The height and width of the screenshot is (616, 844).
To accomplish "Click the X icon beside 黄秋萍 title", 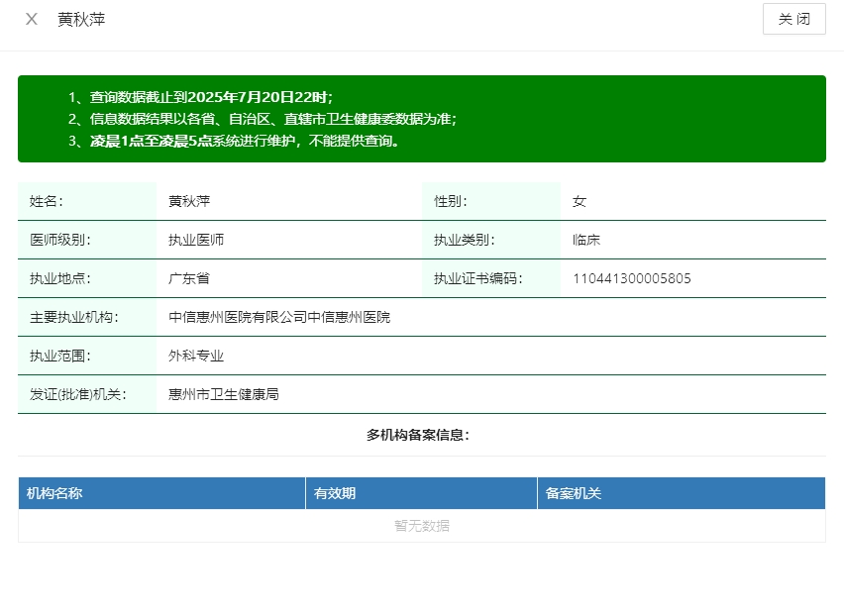I will point(32,20).
